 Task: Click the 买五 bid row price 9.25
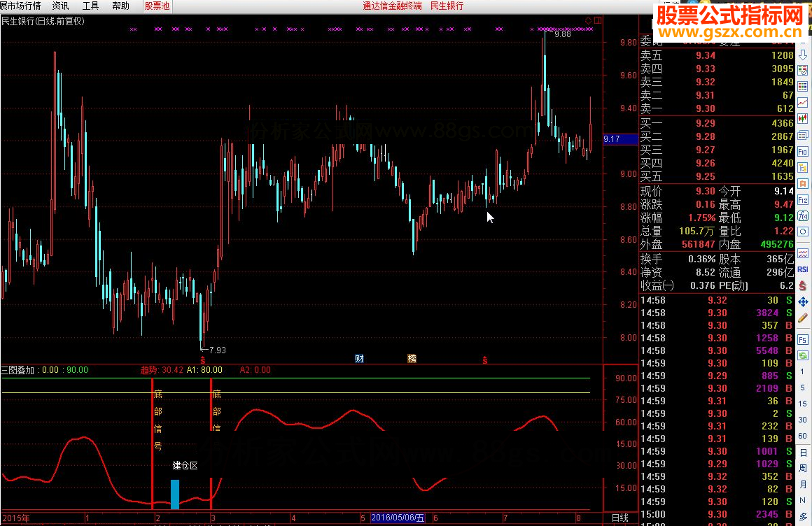click(706, 176)
